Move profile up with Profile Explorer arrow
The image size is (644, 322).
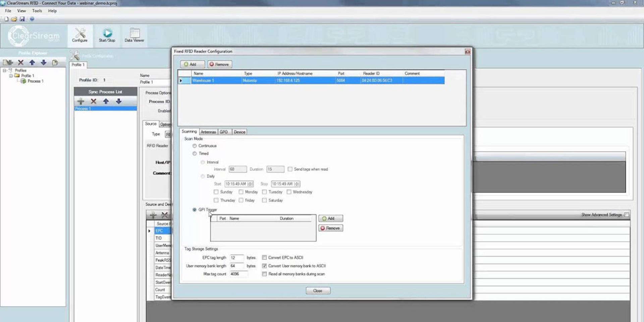32,62
